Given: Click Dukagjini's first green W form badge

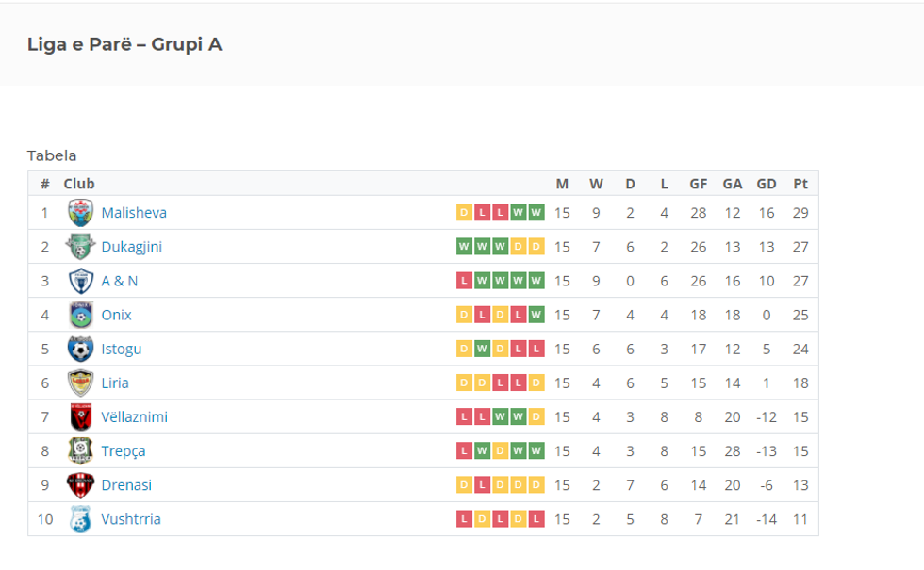Looking at the screenshot, I should click(464, 247).
